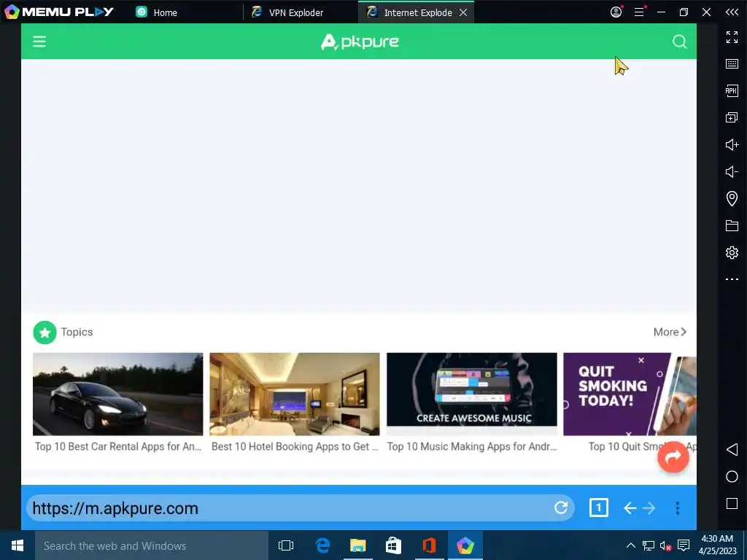The height and width of the screenshot is (560, 747).
Task: Increase emulator volume in sidebar
Action: [x=732, y=144]
